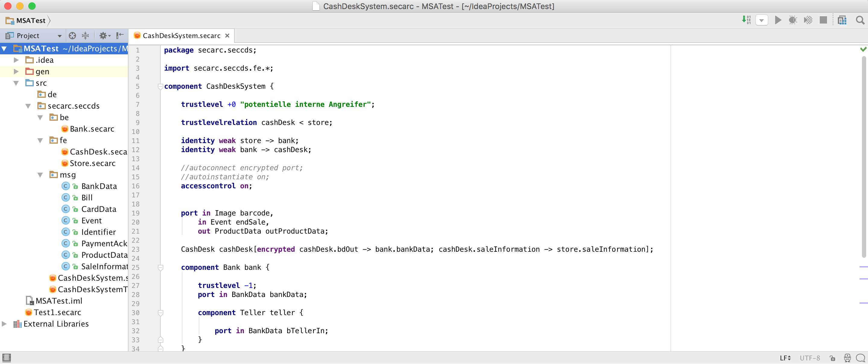Collapse the MSATest project root
Image resolution: width=868 pixels, height=364 pixels.
[x=4, y=49]
